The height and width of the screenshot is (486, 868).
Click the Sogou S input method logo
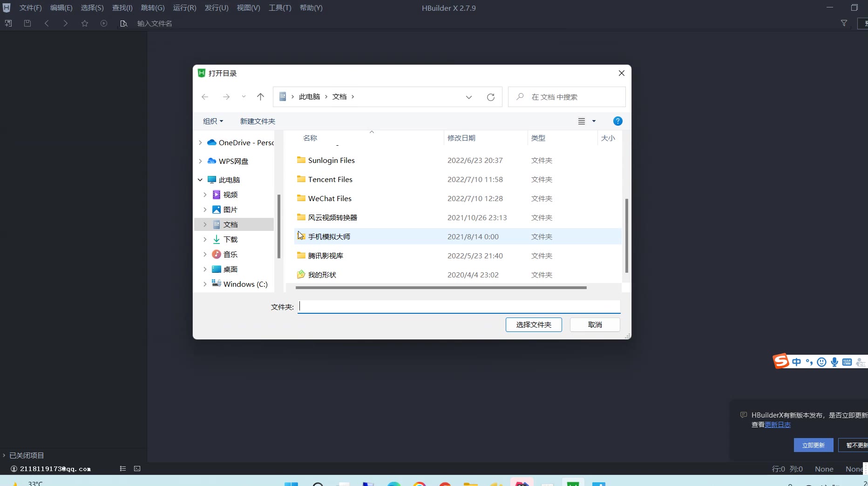click(781, 361)
